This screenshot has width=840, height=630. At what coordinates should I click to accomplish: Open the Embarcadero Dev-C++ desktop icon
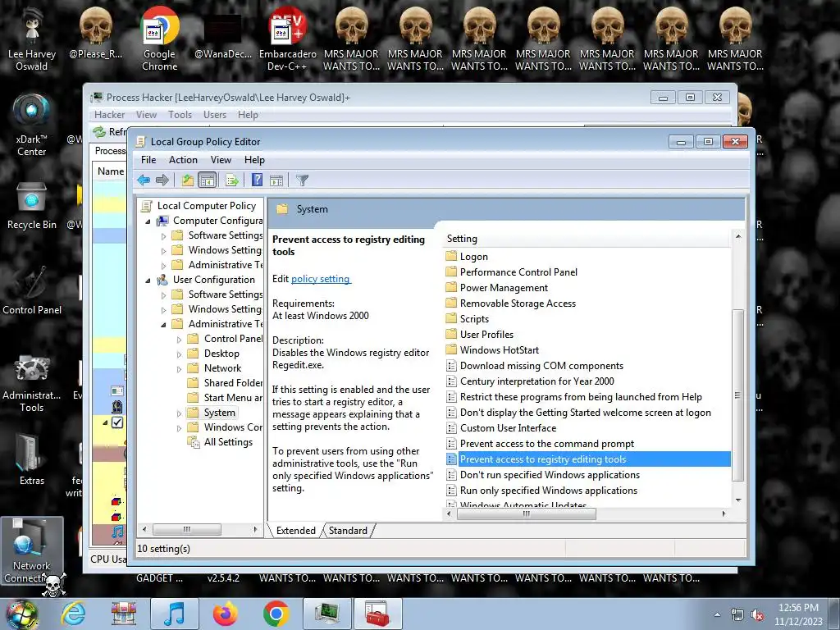[x=288, y=39]
